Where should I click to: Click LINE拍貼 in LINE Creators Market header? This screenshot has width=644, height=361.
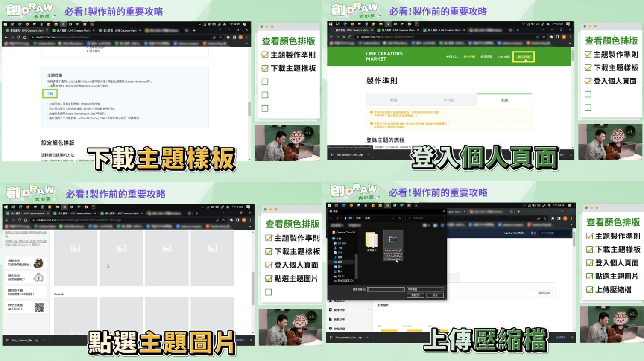(x=503, y=57)
